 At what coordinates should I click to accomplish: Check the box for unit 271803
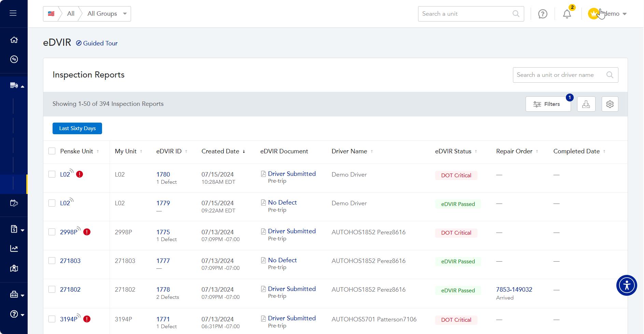click(52, 261)
